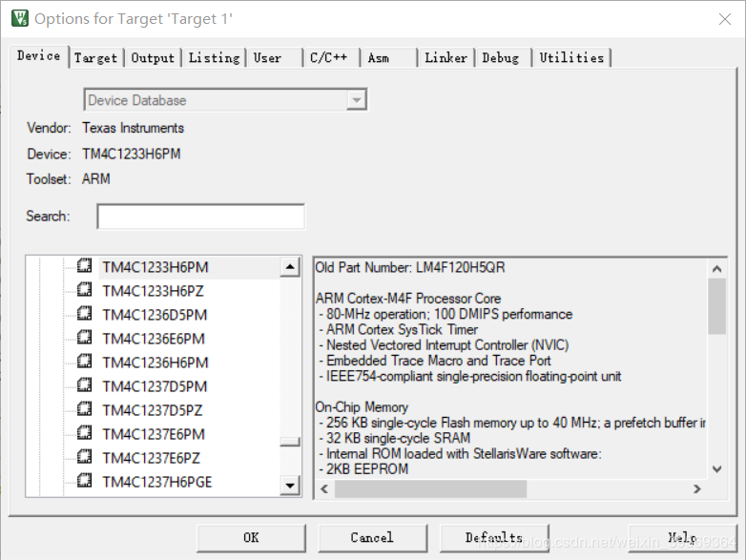
Task: Click the device list scrollbar thumb
Action: (x=290, y=442)
